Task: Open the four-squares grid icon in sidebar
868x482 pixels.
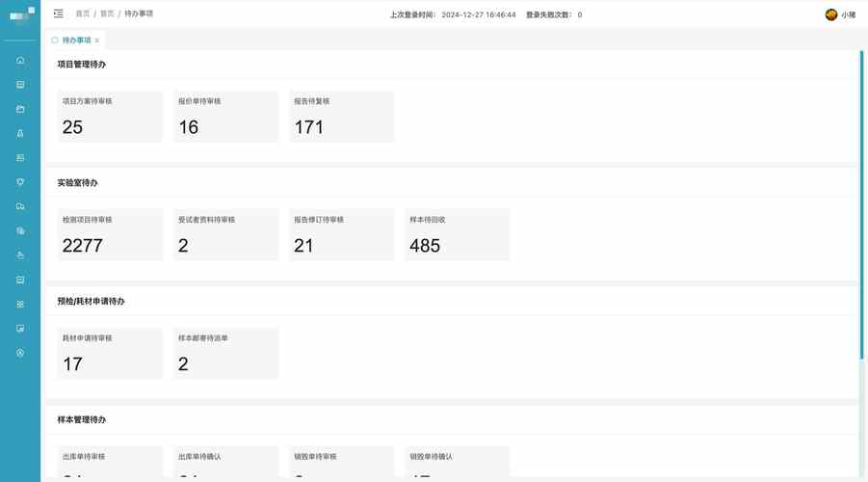Action: [x=20, y=305]
